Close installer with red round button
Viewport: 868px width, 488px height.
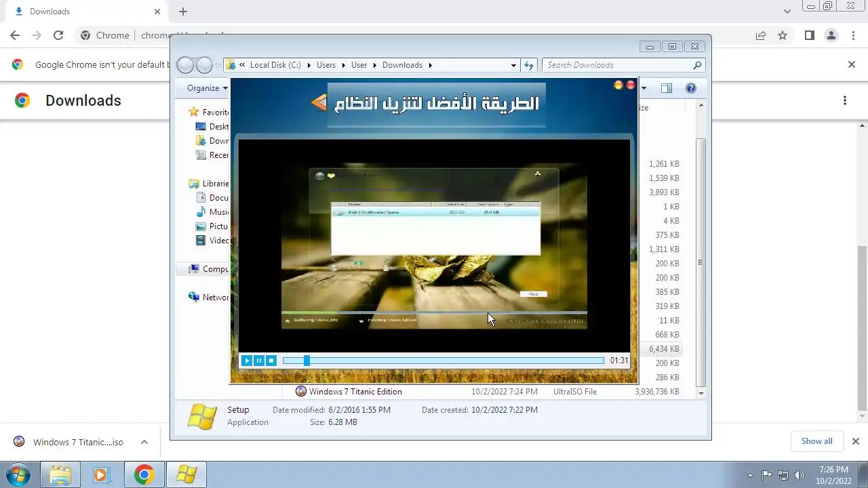click(631, 85)
